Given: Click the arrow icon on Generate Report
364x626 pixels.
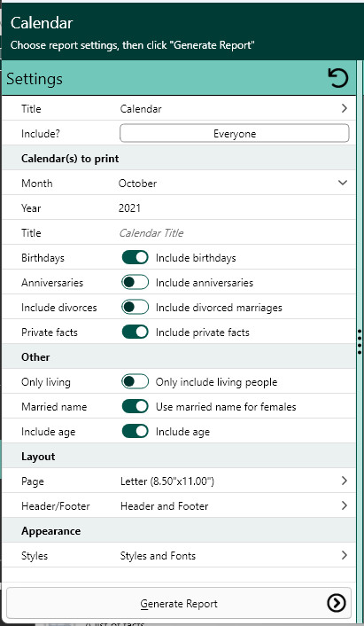Looking at the screenshot, I should point(336,603).
